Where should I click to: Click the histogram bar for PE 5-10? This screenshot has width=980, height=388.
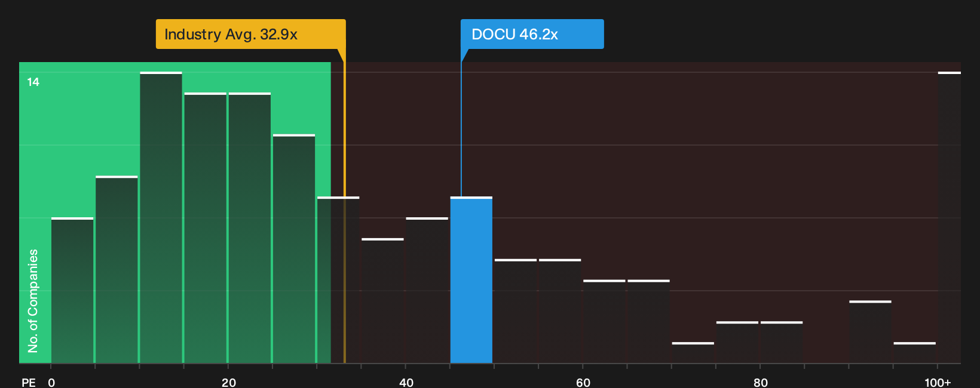pyautogui.click(x=117, y=270)
